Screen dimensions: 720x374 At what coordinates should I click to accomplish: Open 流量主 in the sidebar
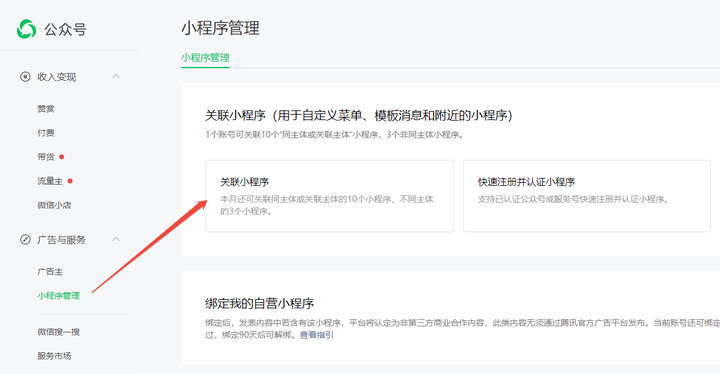click(x=50, y=181)
